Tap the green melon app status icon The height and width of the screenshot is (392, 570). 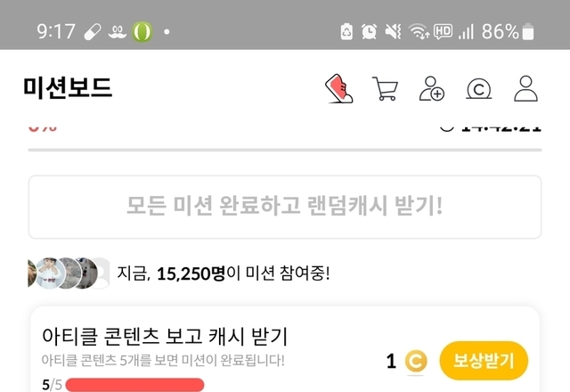tap(142, 32)
